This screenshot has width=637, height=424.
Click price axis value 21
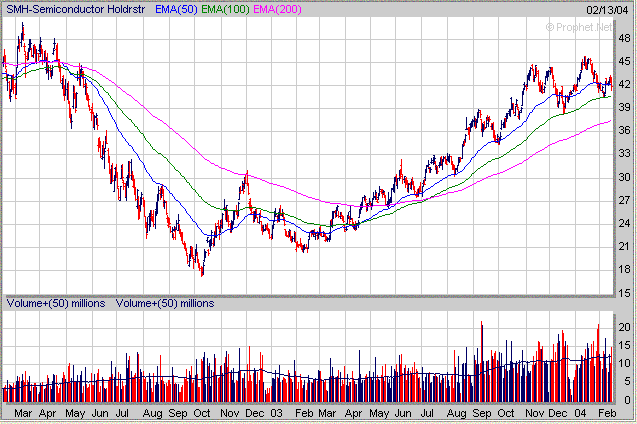click(624, 246)
